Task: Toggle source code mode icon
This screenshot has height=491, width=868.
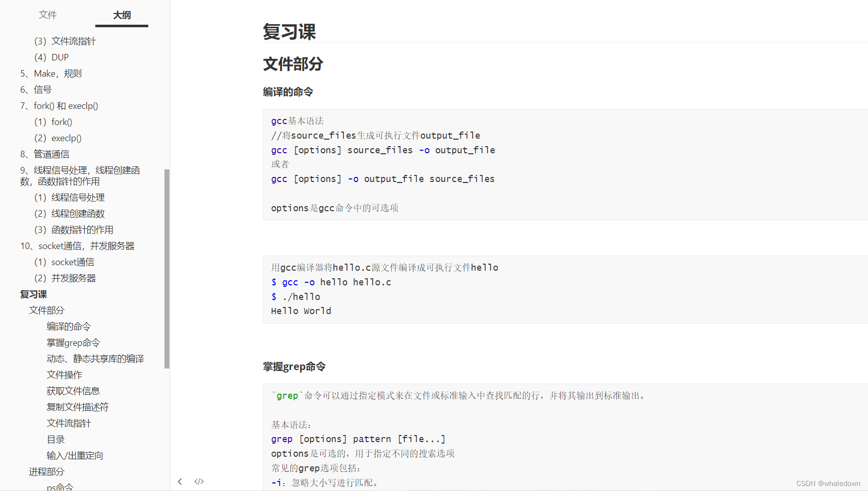Action: point(199,481)
